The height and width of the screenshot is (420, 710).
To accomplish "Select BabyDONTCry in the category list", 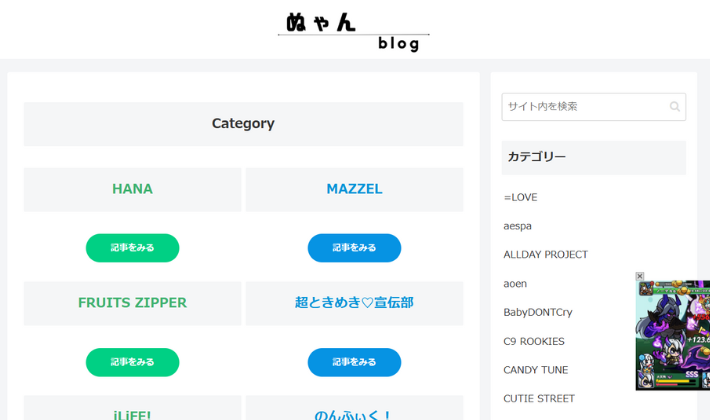I will (x=537, y=312).
